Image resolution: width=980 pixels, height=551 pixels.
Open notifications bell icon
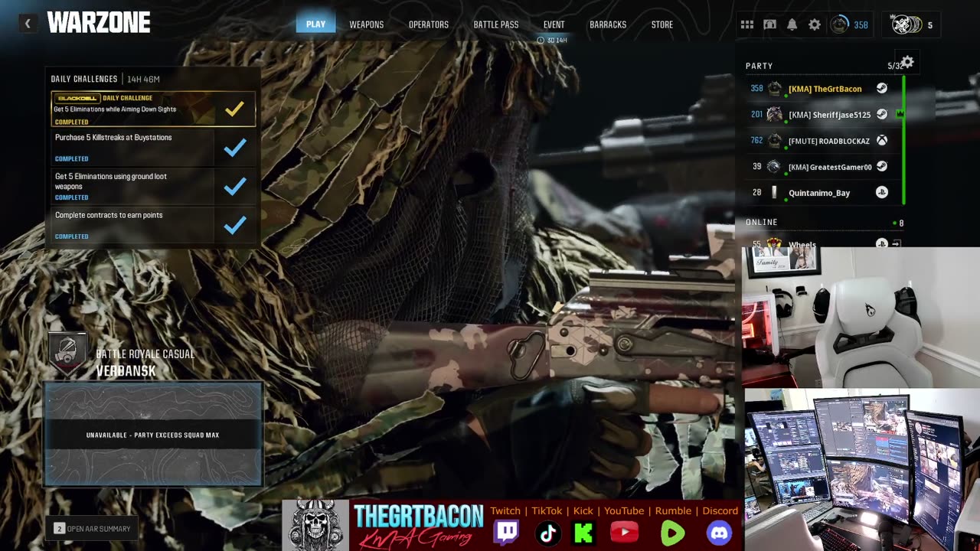[792, 24]
